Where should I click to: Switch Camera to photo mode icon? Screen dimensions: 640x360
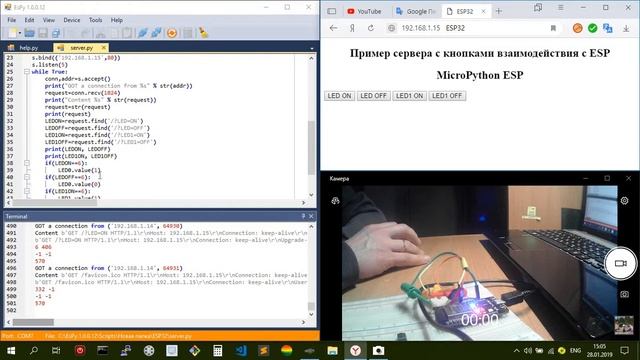[624, 294]
